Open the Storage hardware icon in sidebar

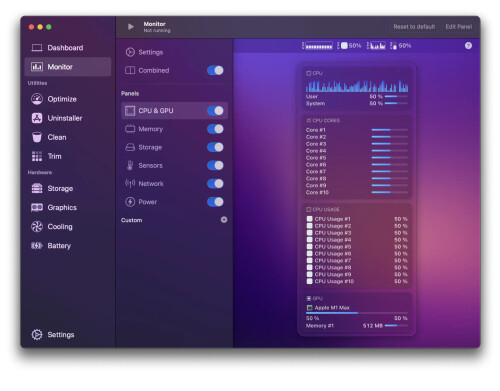[37, 188]
